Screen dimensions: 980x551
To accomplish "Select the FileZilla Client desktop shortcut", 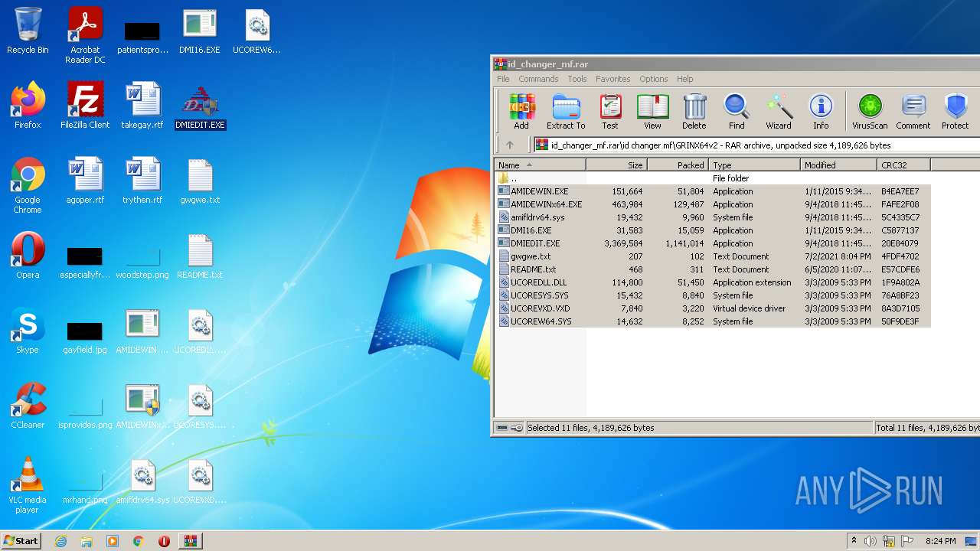I will coord(85,105).
